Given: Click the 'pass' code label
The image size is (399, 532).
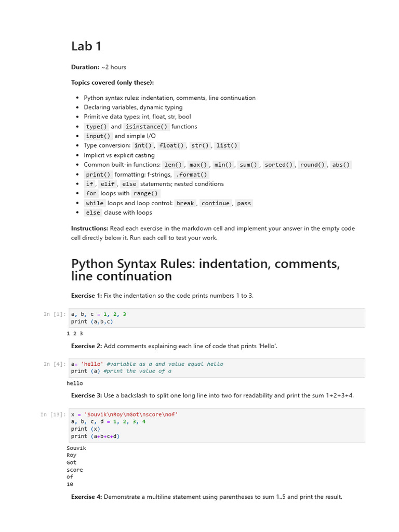Looking at the screenshot, I should [x=244, y=203].
